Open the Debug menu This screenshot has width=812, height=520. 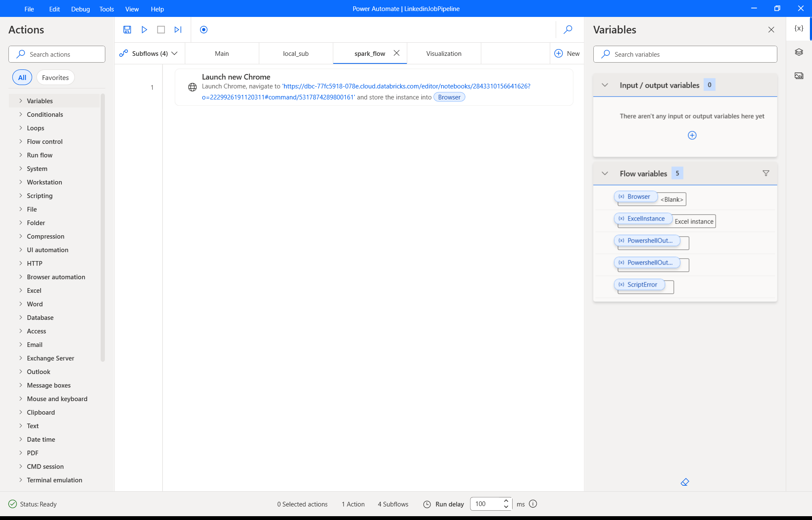click(80, 9)
